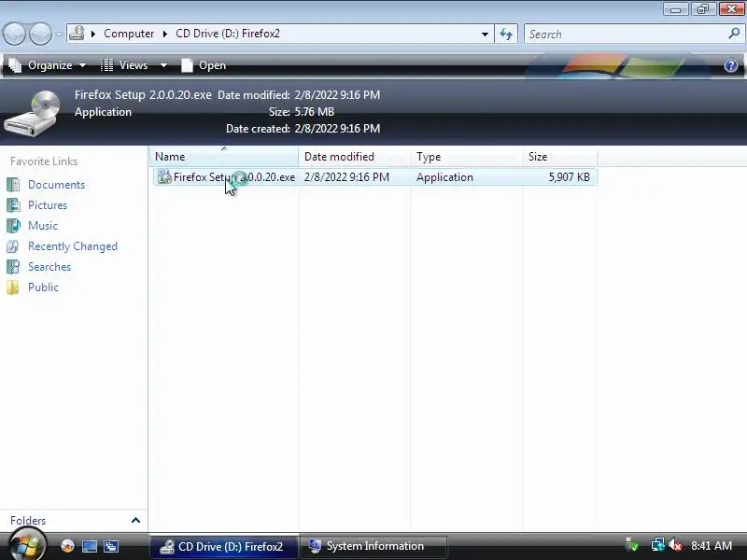747x560 pixels.
Task: Sort by the Size column header
Action: pyautogui.click(x=559, y=157)
